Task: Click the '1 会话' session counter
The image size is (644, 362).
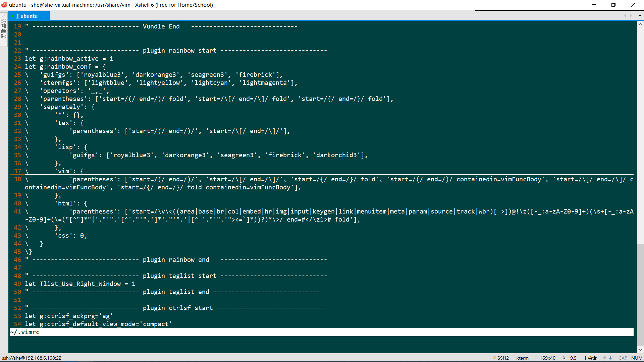Action: click(x=590, y=358)
